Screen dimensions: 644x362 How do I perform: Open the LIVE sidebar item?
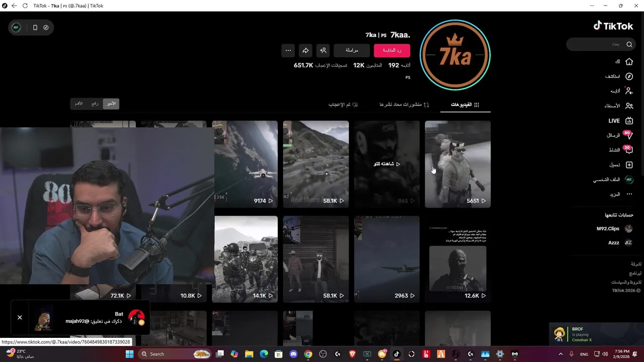621,121
